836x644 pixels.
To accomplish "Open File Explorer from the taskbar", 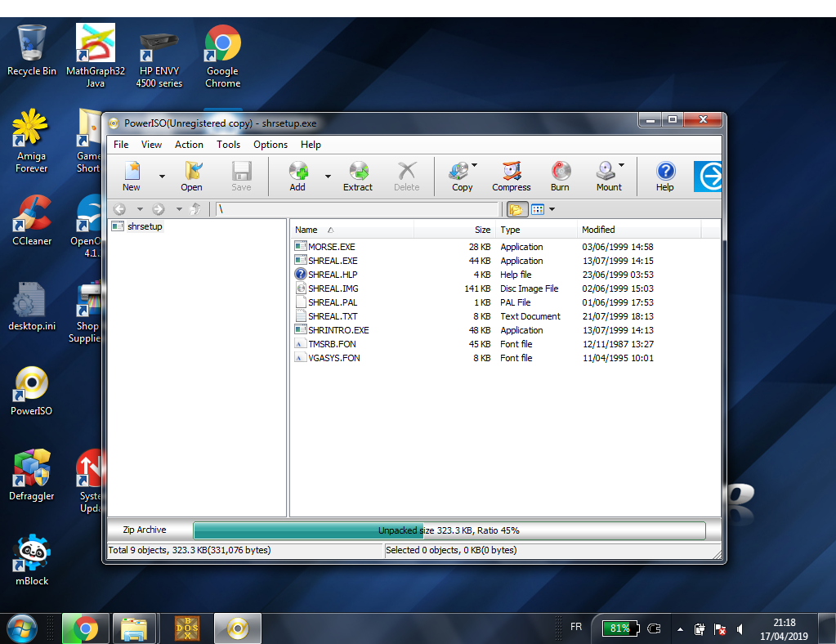I will click(134, 629).
